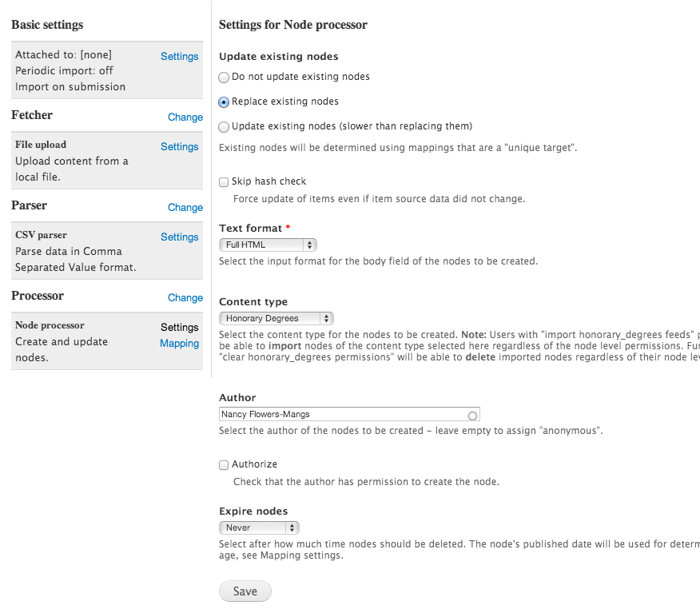The width and height of the screenshot is (700, 609).
Task: Open the Text format dropdown
Action: (268, 245)
